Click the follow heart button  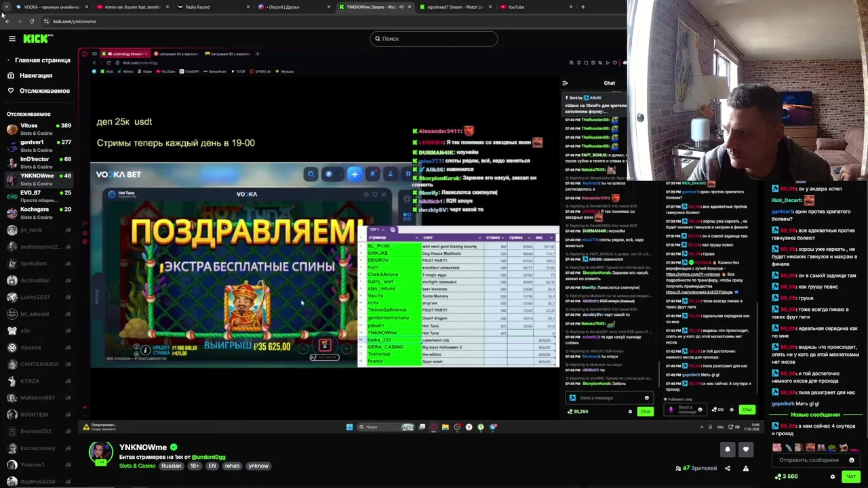(746, 449)
